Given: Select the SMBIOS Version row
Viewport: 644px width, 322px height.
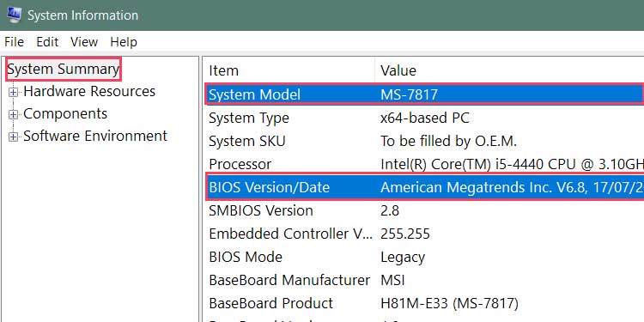Looking at the screenshot, I should [x=424, y=210].
